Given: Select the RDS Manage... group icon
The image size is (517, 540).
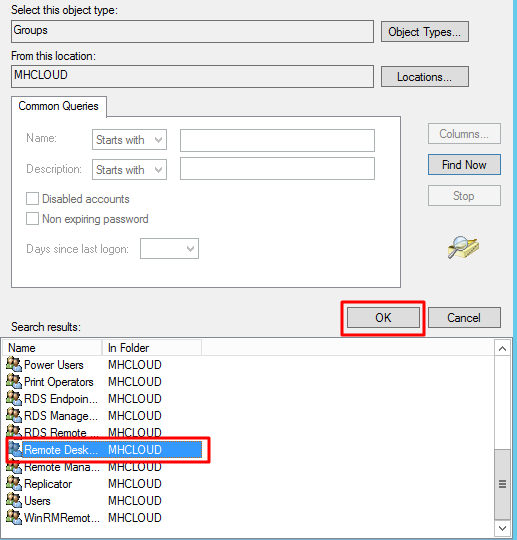Looking at the screenshot, I should pos(14,415).
